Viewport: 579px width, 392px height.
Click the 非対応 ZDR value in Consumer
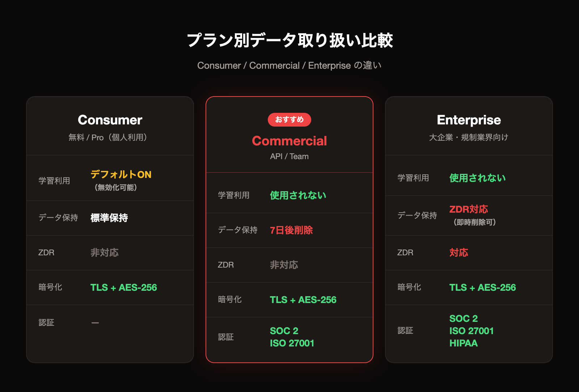coord(104,253)
